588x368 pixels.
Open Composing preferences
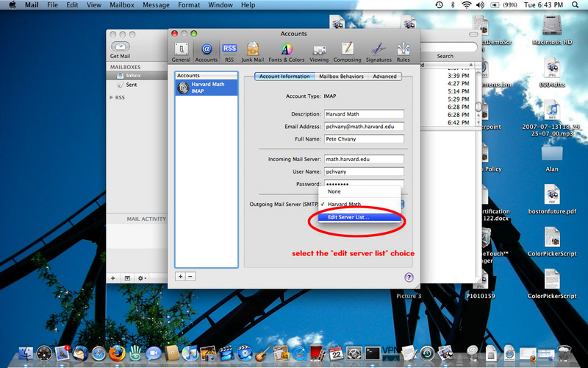tap(347, 50)
